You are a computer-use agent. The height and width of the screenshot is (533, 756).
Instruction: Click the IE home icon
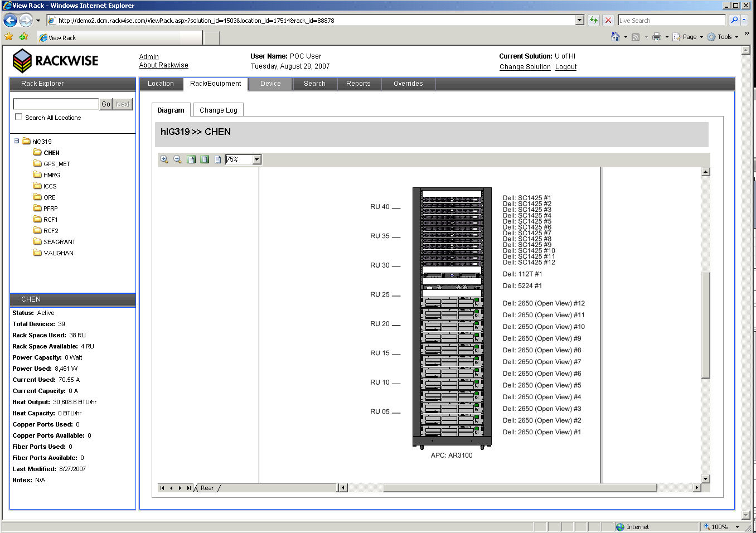pos(615,37)
